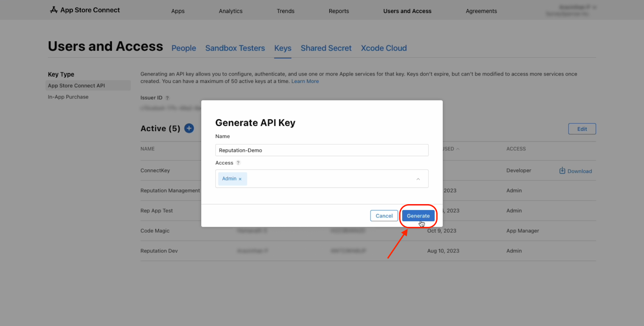Open Agreements in the top navigation

point(481,11)
